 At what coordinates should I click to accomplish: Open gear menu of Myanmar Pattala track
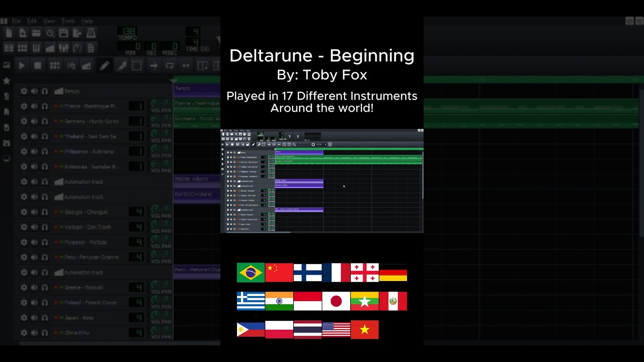24,242
